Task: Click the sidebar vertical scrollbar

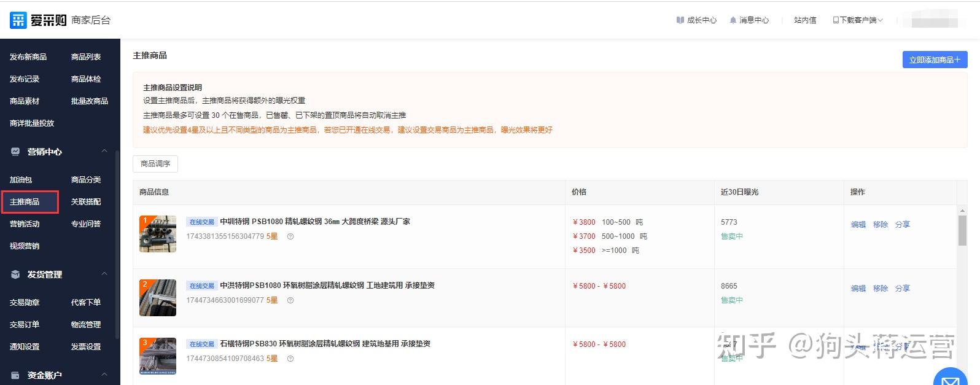Action: point(117,244)
